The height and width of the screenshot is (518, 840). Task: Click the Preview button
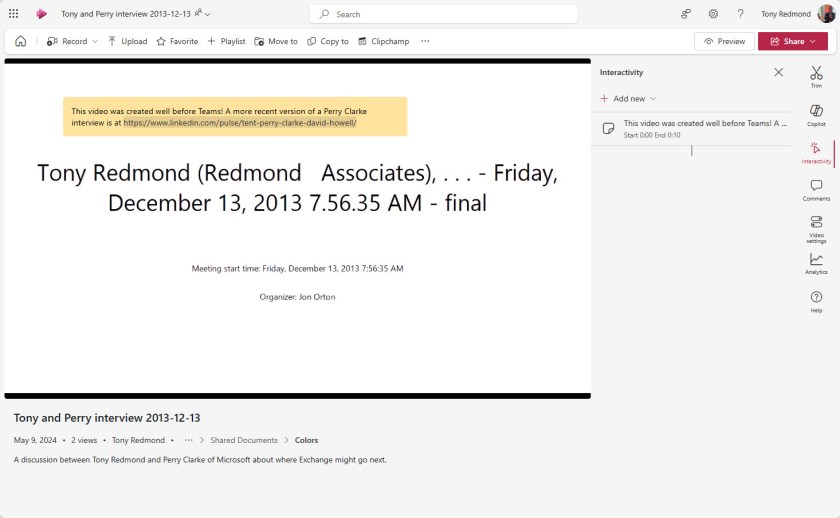[x=724, y=41]
